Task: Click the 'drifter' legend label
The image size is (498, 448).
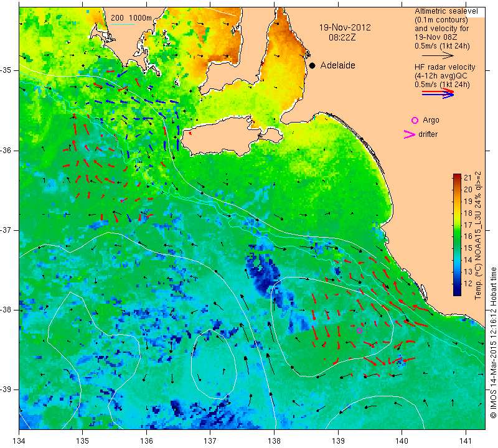Action: pos(428,134)
